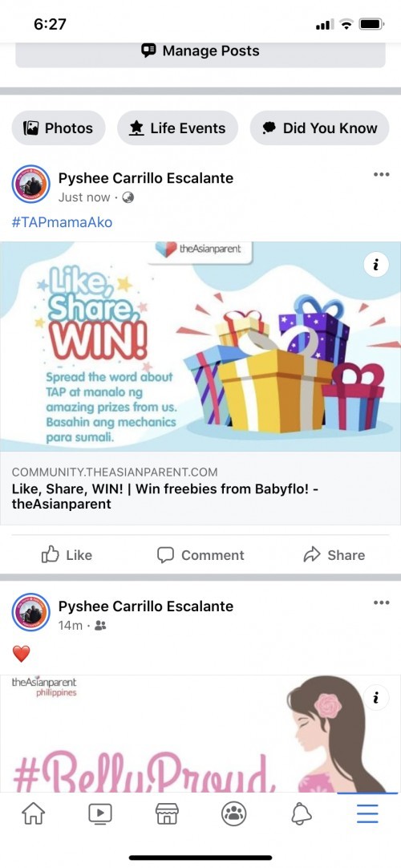Like the TAPmamaAko post
This screenshot has width=401, height=868.
pos(67,554)
